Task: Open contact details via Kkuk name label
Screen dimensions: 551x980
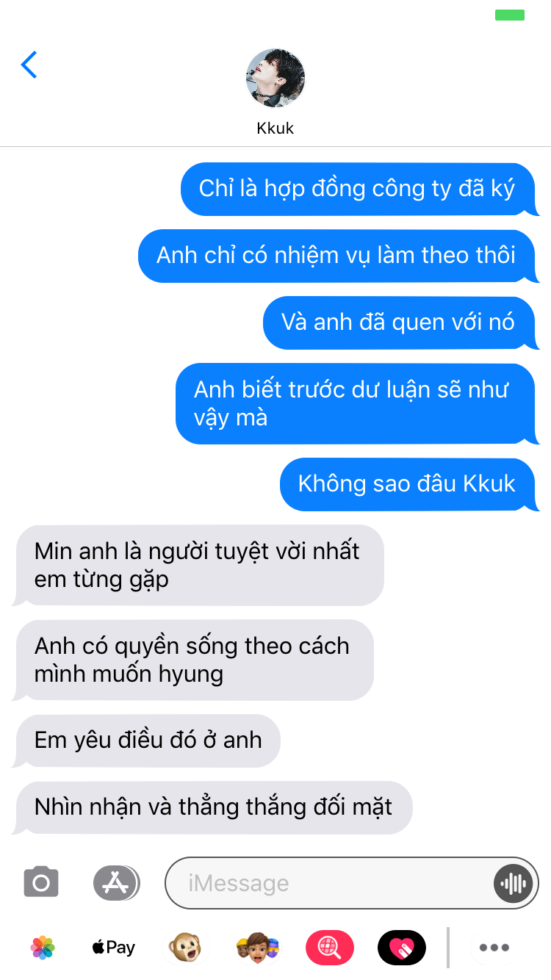Action: click(x=275, y=128)
